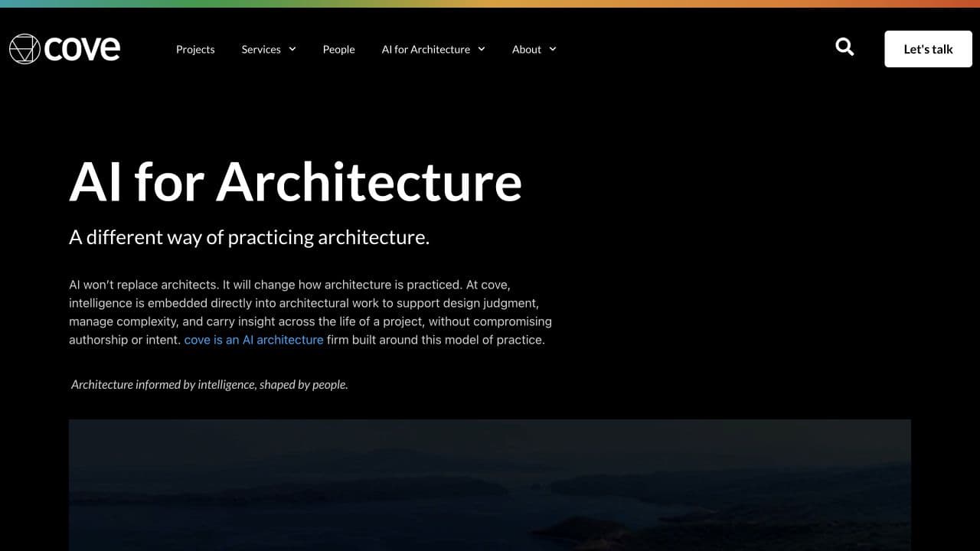
Task: Select the Services menu label
Action: pos(261,49)
